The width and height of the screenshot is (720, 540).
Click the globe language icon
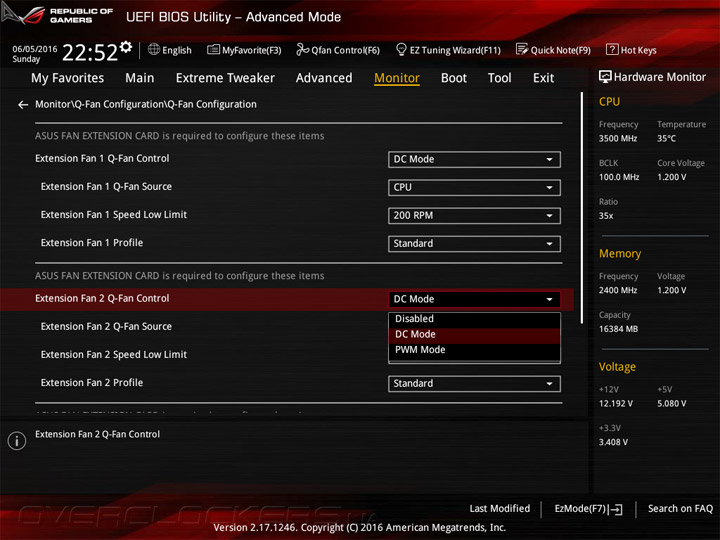pyautogui.click(x=154, y=49)
